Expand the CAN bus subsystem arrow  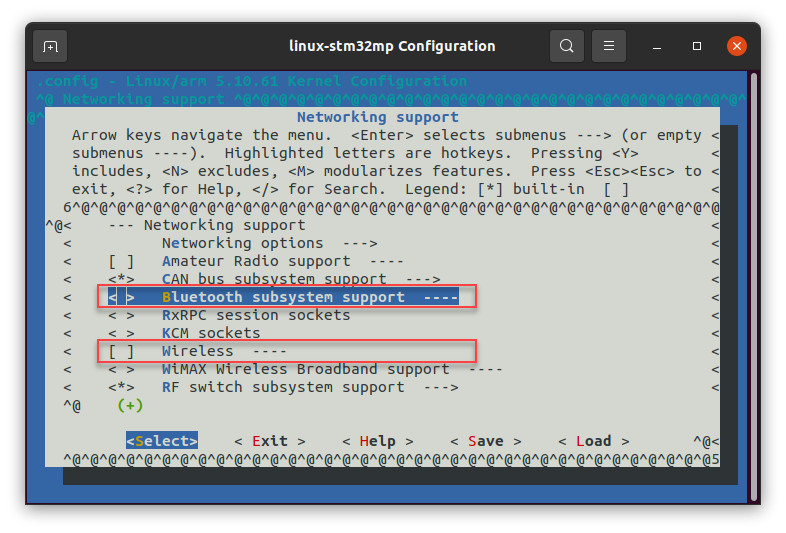tap(423, 279)
